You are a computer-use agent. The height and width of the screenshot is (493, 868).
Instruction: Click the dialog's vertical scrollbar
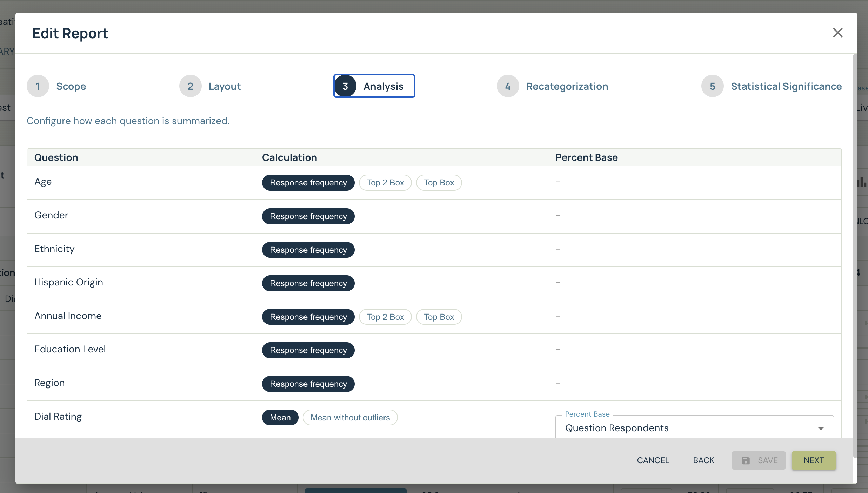click(855, 255)
